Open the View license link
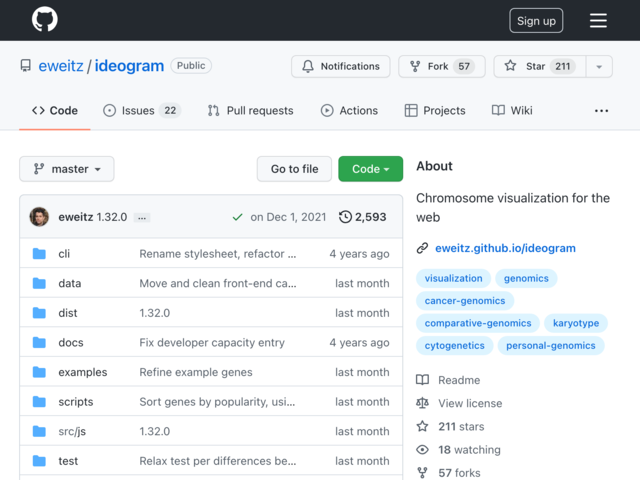 (x=459, y=403)
